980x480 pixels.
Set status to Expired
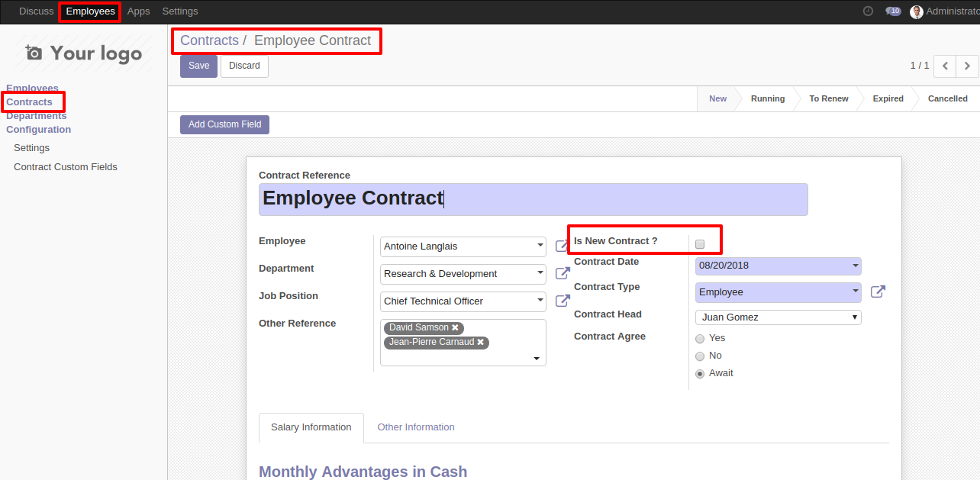click(x=888, y=98)
